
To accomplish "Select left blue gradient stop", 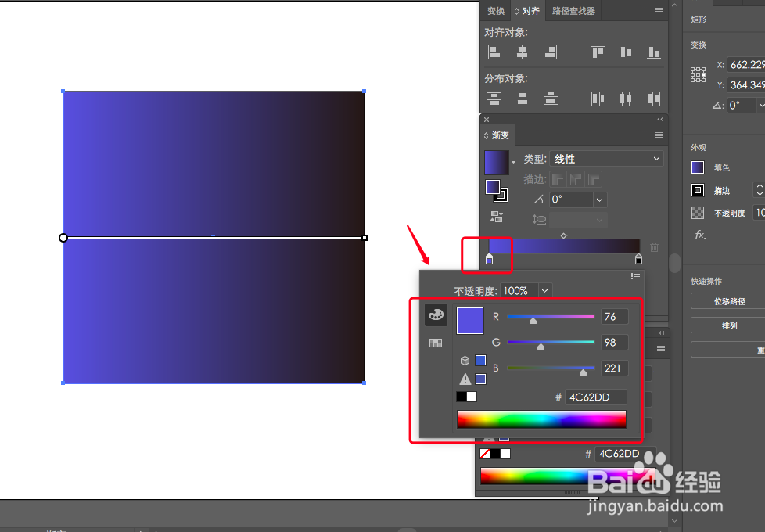I will point(490,259).
